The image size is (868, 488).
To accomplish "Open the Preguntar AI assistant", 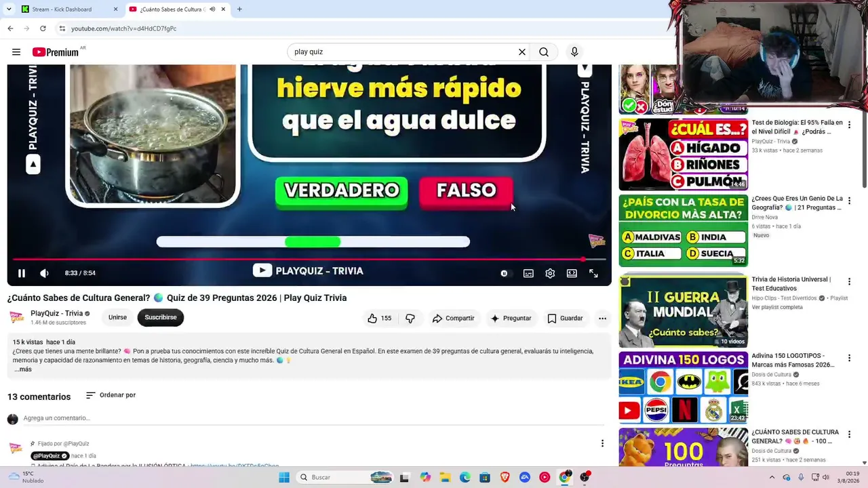I will coord(511,318).
